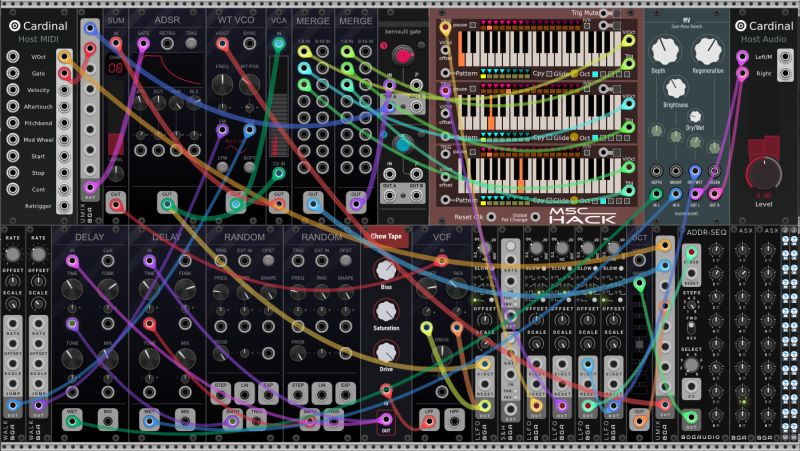Click the ADSR module OUT jack
This screenshot has width=800, height=451.
point(167,205)
